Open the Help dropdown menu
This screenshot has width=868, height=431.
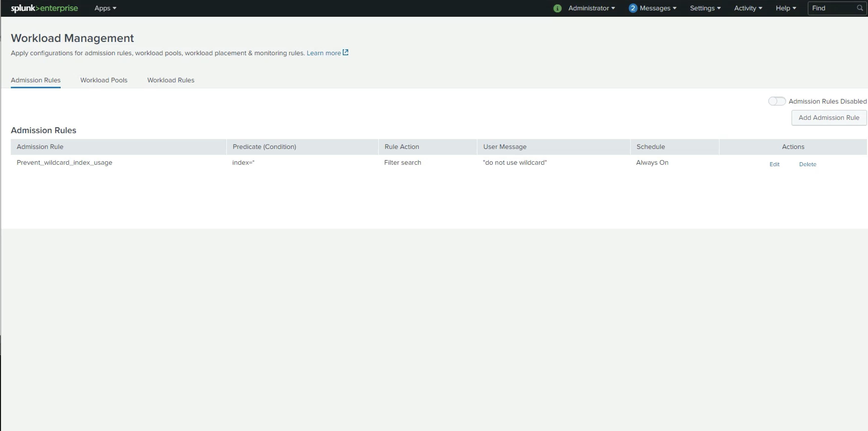click(785, 8)
